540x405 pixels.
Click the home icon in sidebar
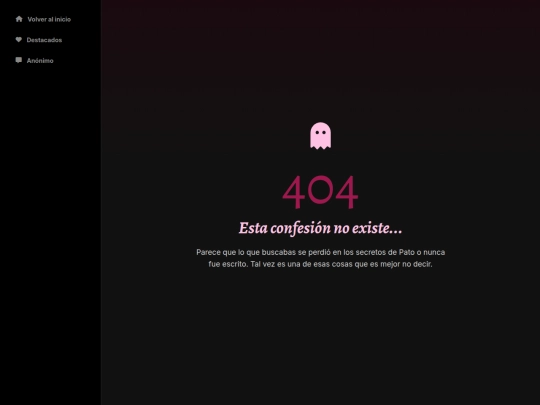point(19,19)
